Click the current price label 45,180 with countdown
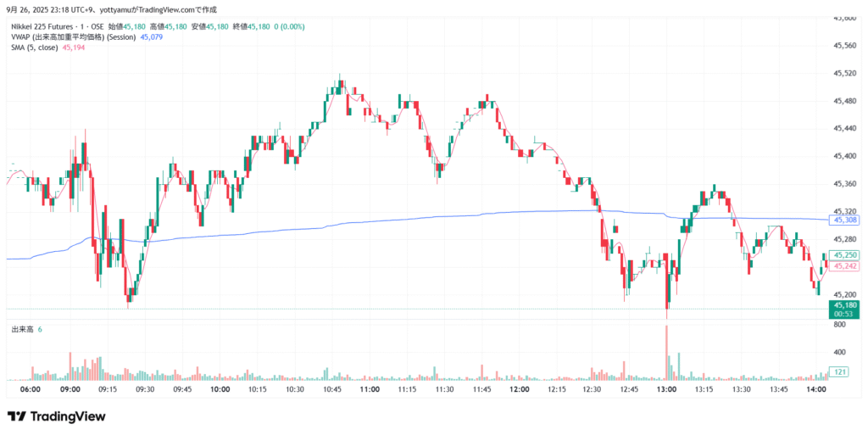Viewport: 868px width, 435px height. coord(846,309)
